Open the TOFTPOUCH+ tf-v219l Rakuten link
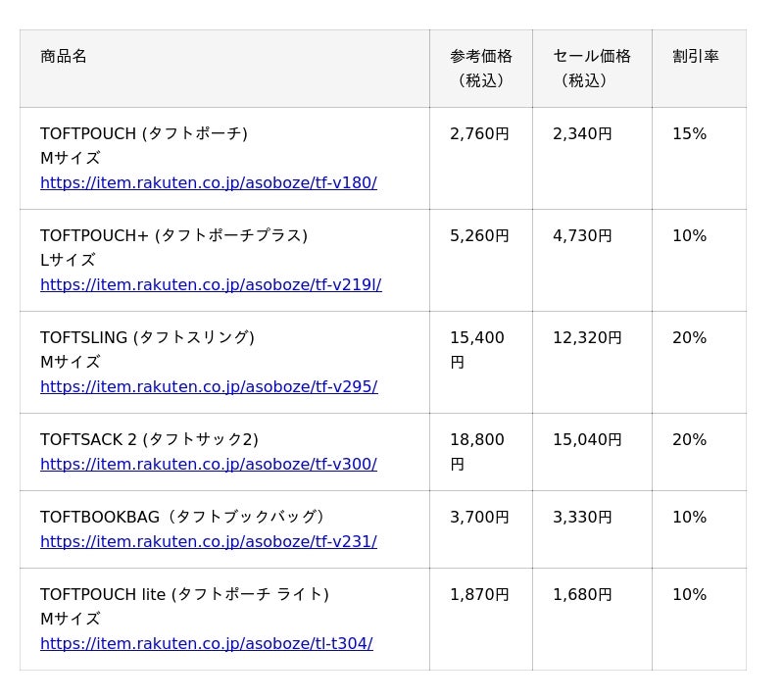Viewport: 784px width, 700px height. point(211,284)
